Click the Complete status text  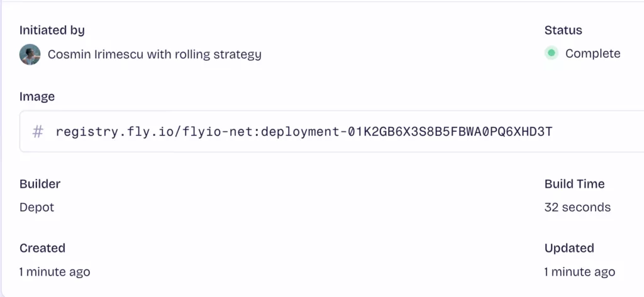point(592,53)
